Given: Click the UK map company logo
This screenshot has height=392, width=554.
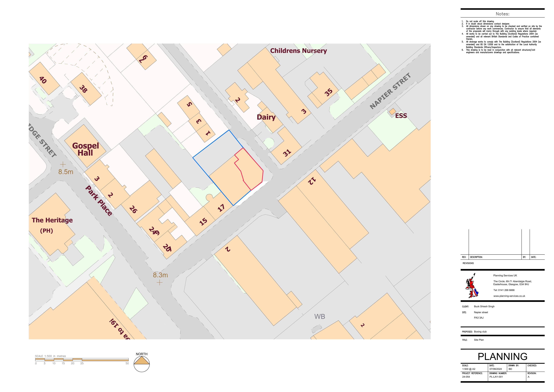Looking at the screenshot, I should coord(472,286).
